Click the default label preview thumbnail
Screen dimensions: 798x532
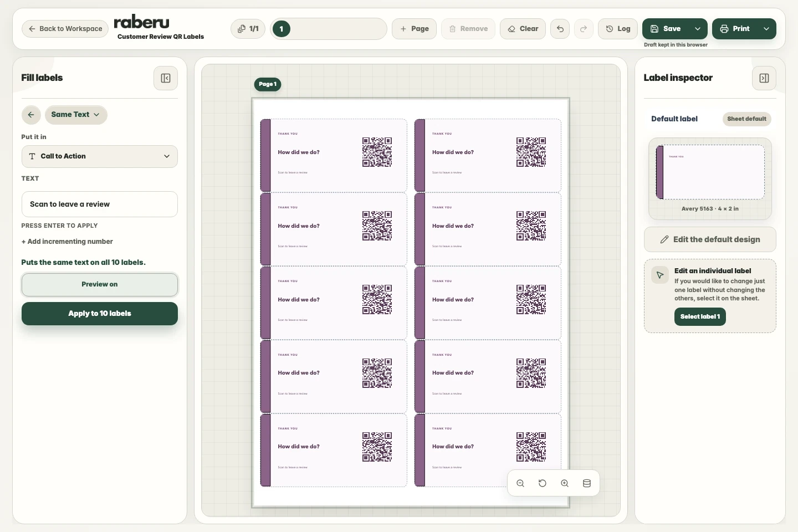coord(710,172)
